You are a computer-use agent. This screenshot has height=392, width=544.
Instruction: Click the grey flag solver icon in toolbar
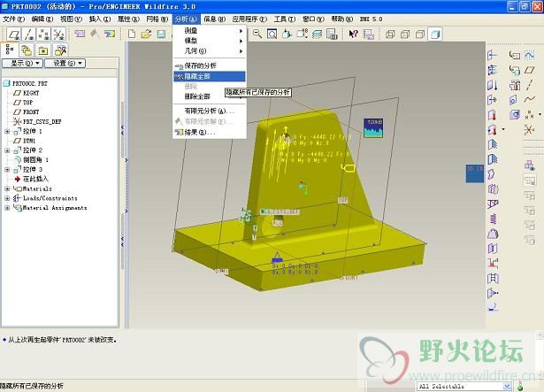pos(95,34)
